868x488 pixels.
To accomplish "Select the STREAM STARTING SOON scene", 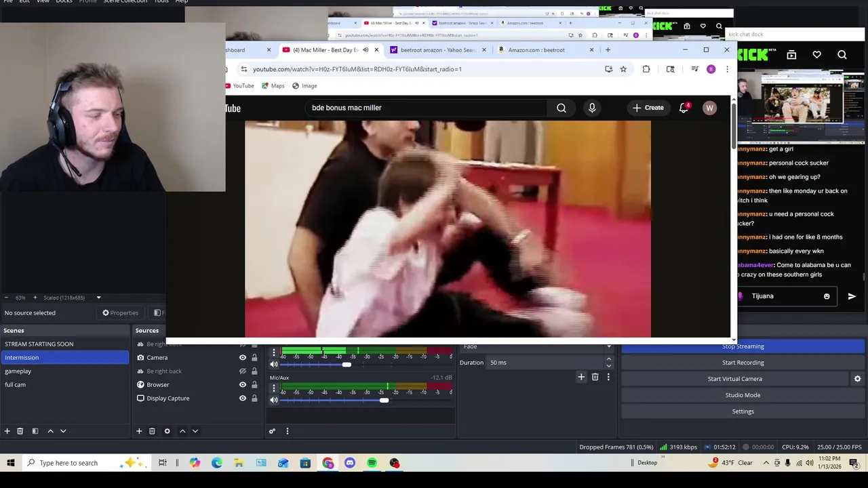I will [x=64, y=344].
